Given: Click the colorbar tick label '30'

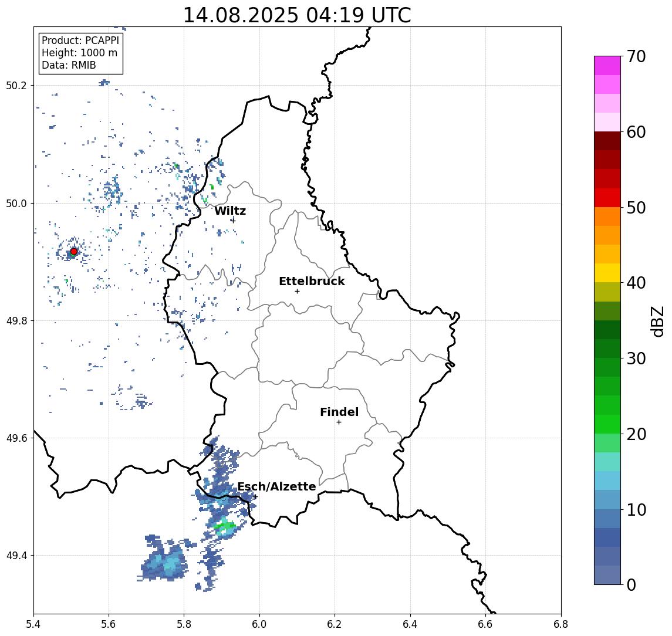Looking at the screenshot, I should click(636, 358).
